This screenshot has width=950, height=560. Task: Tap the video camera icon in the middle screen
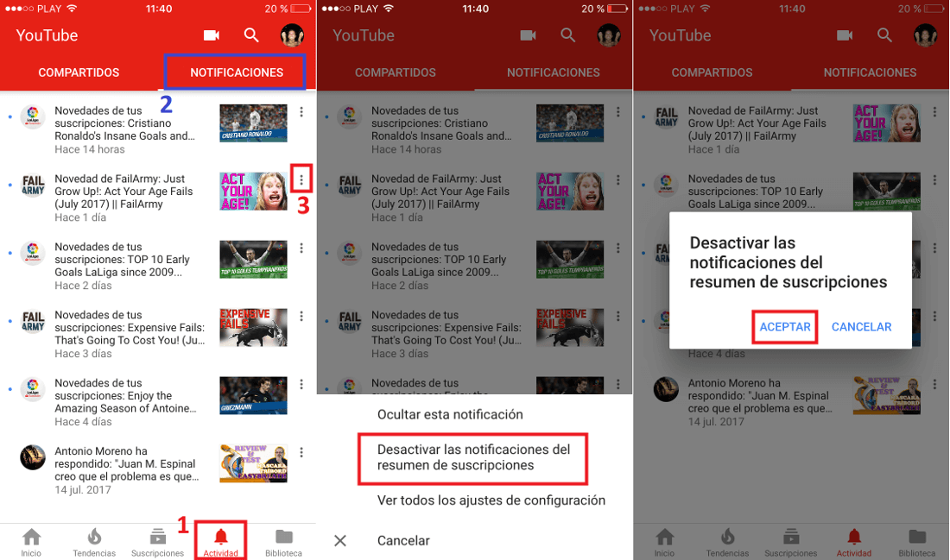(x=528, y=35)
